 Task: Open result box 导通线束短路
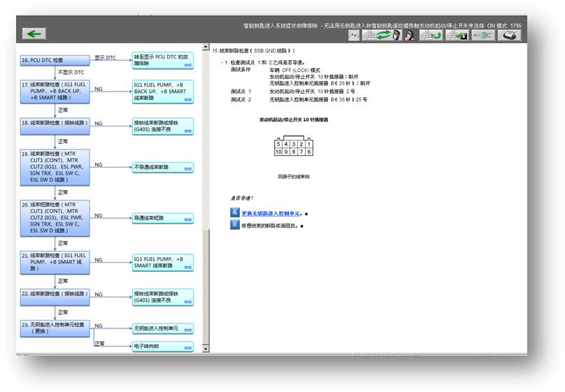pyautogui.click(x=162, y=218)
